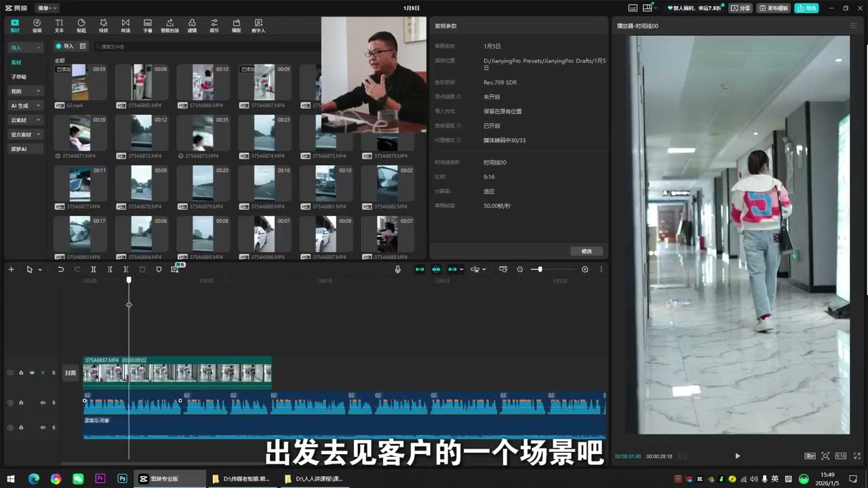Open the linkage toggle dropdown arrow
The image size is (868, 488).
[x=462, y=270]
